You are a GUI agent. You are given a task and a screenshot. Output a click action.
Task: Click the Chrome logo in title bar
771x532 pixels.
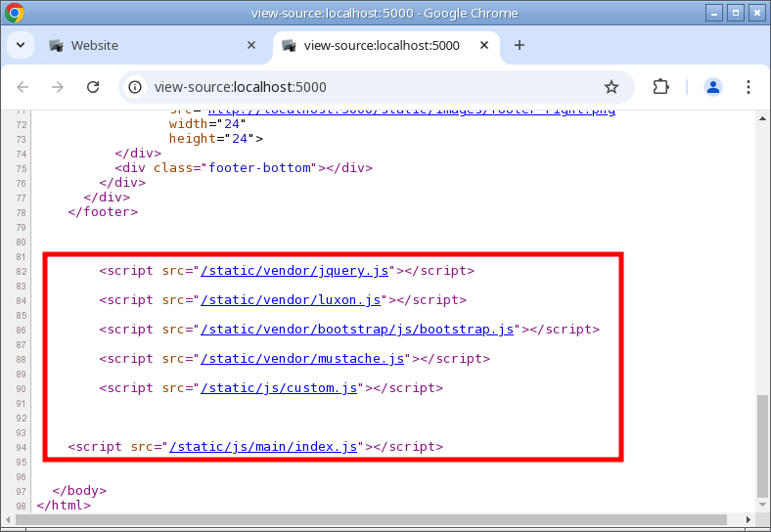pyautogui.click(x=15, y=13)
